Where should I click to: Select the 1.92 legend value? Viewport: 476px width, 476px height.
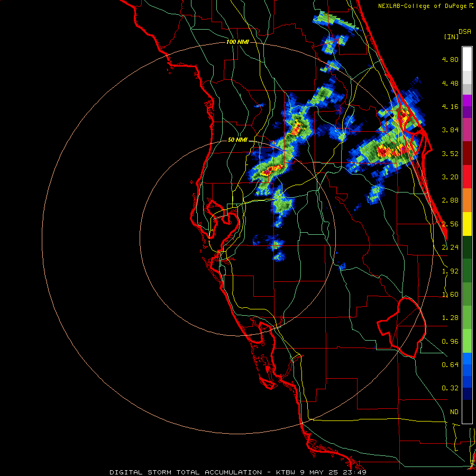tap(450, 271)
